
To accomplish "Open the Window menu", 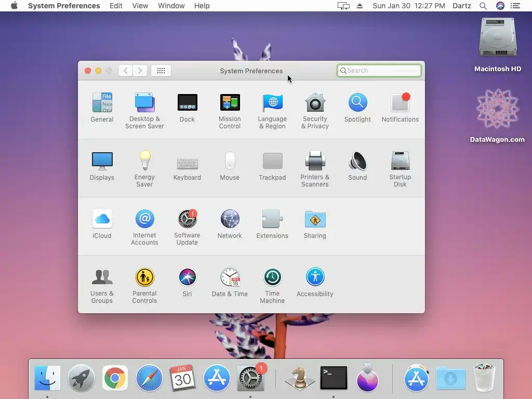I will pos(171,6).
